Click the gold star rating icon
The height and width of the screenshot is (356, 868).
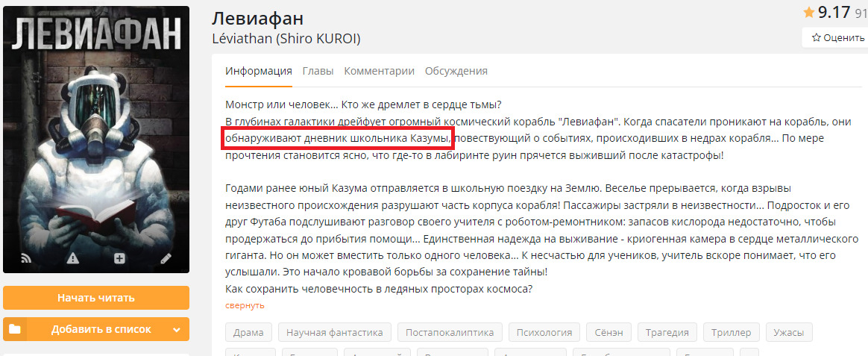[x=809, y=13]
